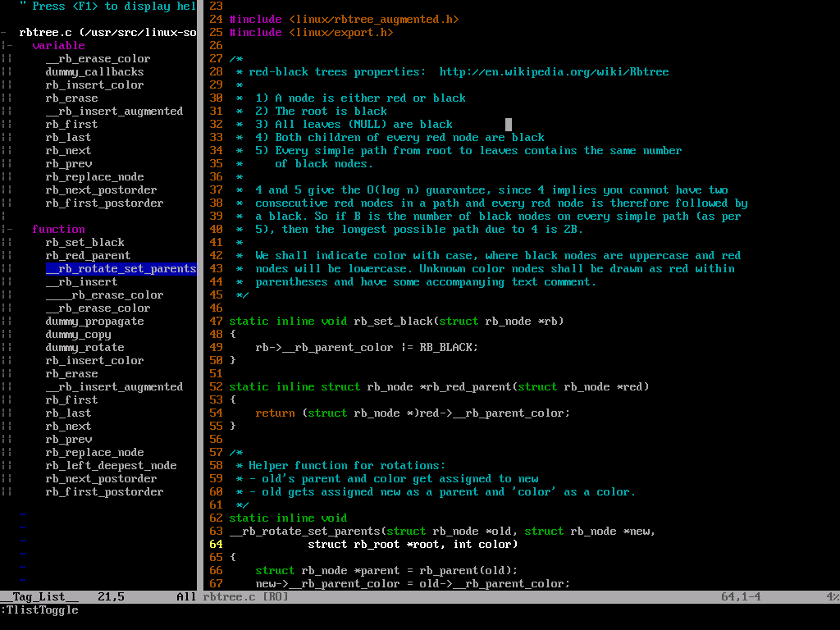Jump to the dummy_propagate tag
The width and height of the screenshot is (840, 630).
pyautogui.click(x=94, y=322)
